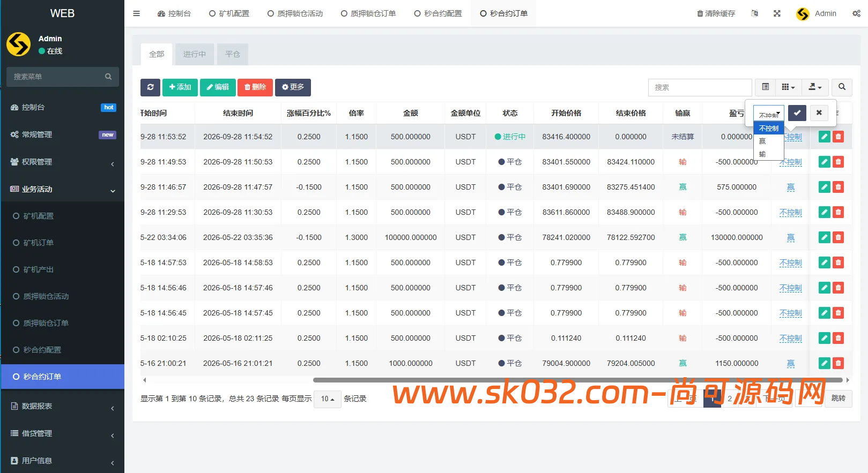
Task: Open the export data dropdown
Action: pos(815,87)
